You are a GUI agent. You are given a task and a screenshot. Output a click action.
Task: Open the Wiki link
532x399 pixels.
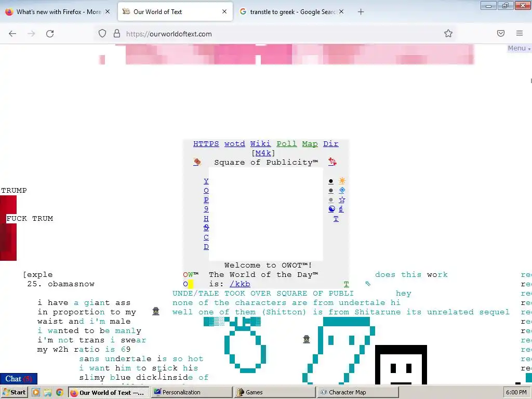(260, 144)
